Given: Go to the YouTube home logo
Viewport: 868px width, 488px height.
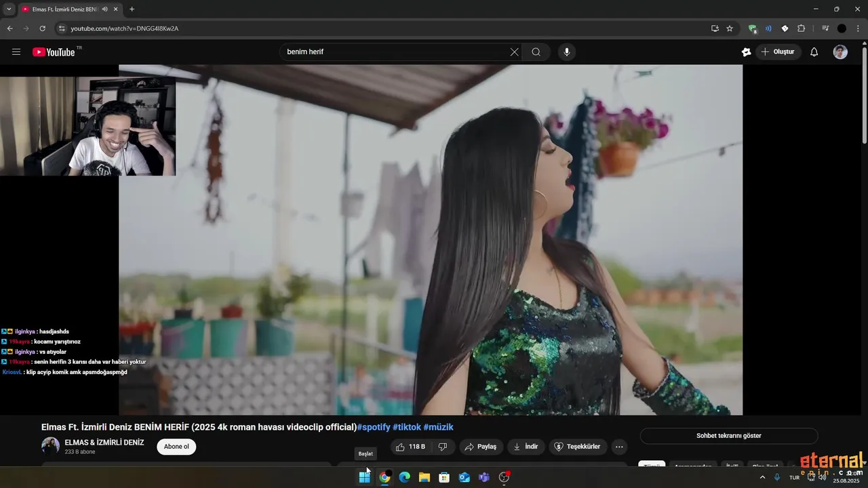Looking at the screenshot, I should click(x=54, y=52).
